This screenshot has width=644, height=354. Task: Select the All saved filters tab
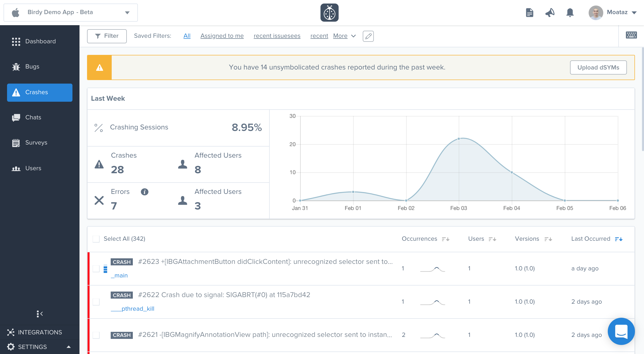[x=186, y=36]
